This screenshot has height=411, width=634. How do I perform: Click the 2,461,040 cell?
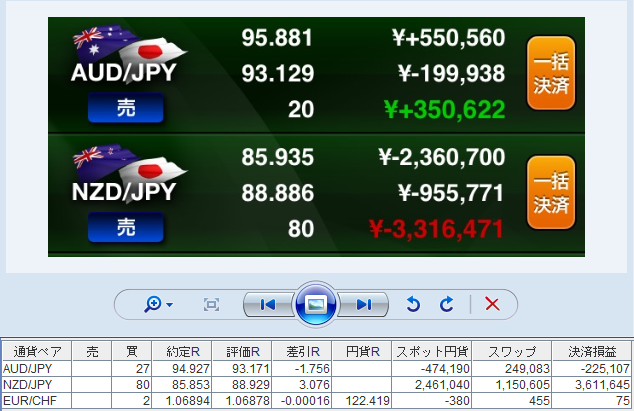point(431,384)
